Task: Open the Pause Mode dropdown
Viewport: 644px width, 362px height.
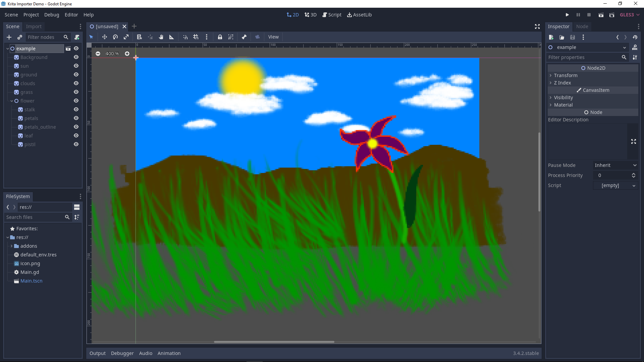Action: [615, 165]
